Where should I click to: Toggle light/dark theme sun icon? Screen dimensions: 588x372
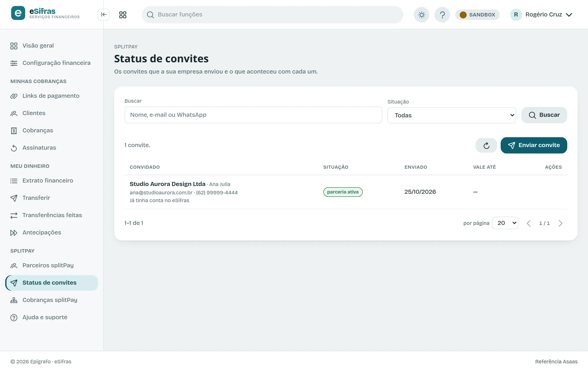point(421,15)
